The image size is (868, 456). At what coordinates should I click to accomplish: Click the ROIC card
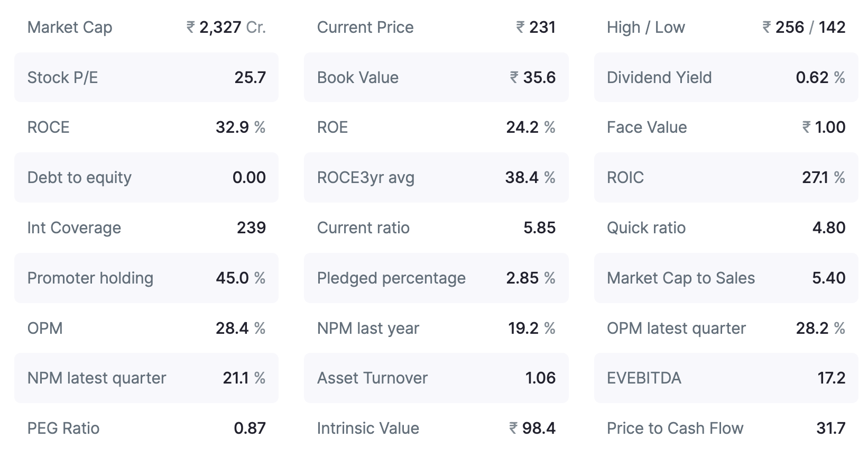[726, 178]
